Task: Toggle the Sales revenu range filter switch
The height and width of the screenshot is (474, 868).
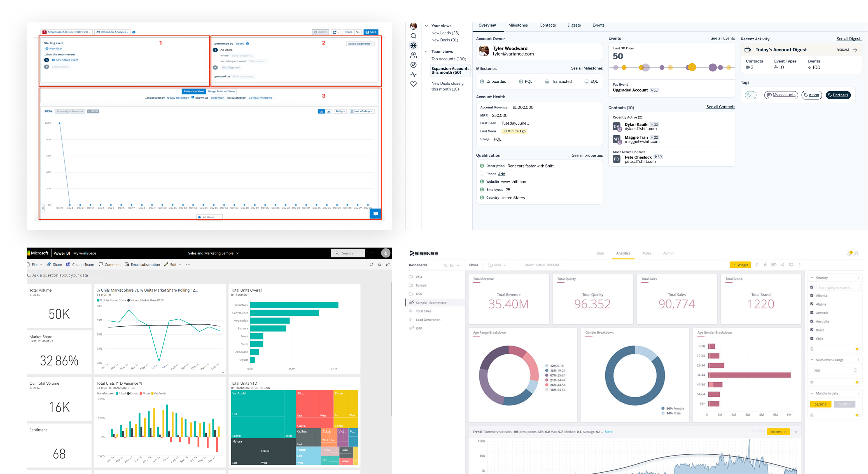Action: click(x=858, y=382)
